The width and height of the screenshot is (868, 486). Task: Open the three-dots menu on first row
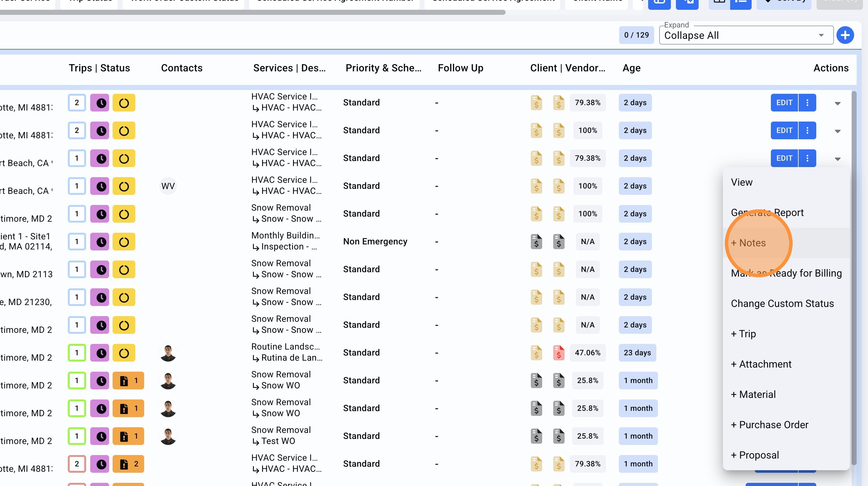click(807, 103)
